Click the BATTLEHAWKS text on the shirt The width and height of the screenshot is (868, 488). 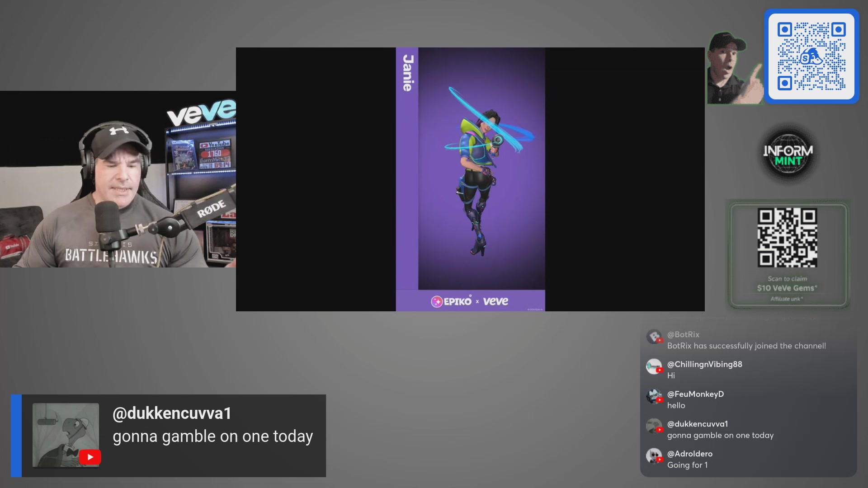click(x=111, y=257)
